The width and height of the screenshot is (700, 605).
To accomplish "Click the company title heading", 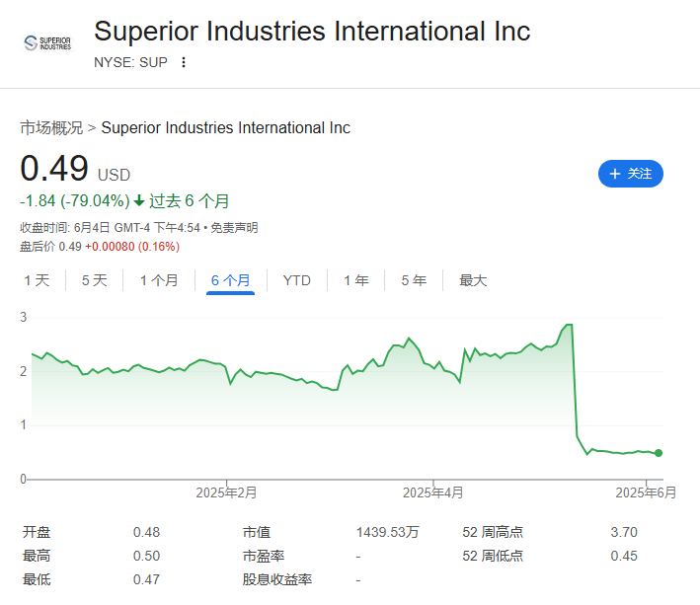I will point(312,32).
